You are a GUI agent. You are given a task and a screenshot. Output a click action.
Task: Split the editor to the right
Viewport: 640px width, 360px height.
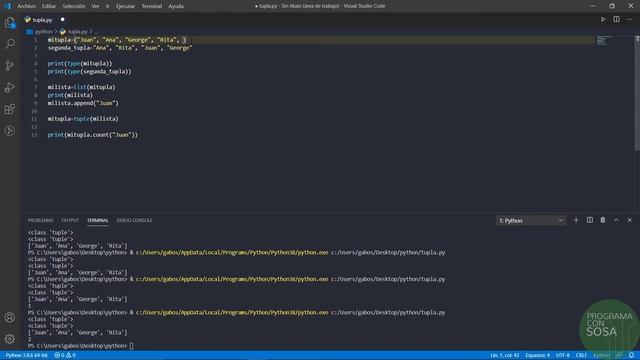click(616, 19)
